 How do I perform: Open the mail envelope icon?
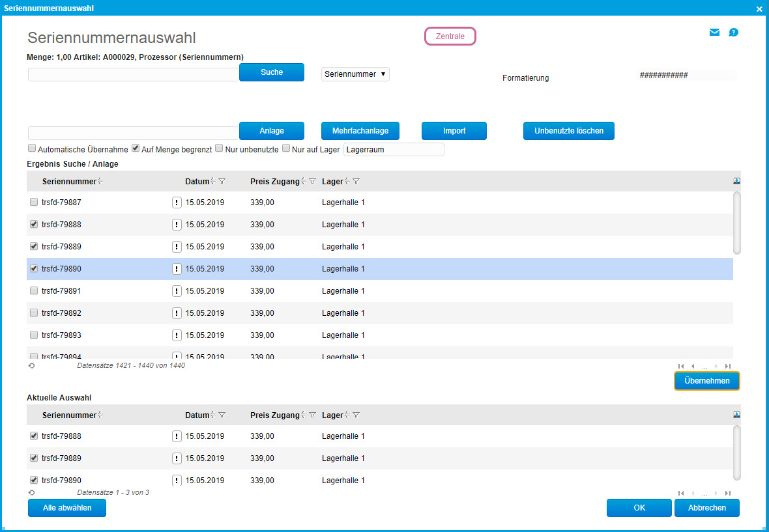tap(714, 33)
